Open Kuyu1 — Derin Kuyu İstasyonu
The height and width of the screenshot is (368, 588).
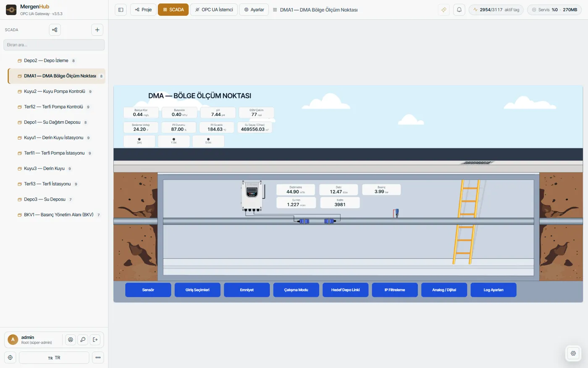coord(56,138)
